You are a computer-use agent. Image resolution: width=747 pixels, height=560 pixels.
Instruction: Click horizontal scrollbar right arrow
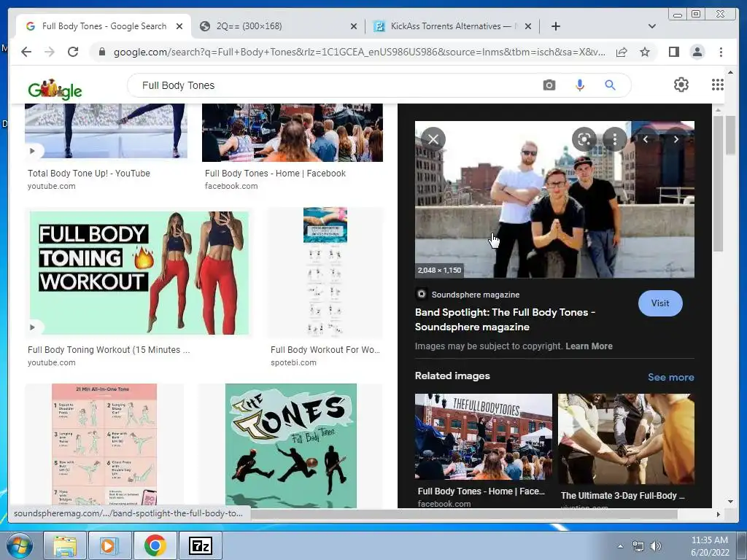[x=719, y=514]
